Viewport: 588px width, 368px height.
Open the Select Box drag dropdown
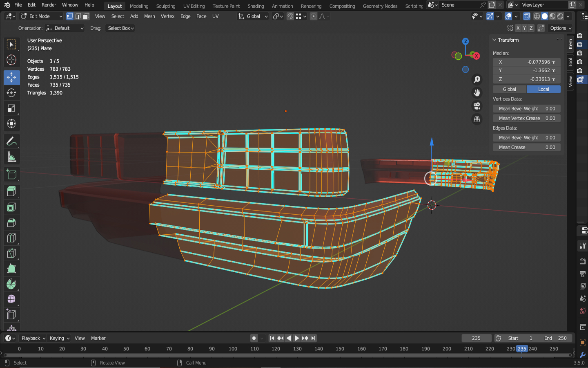point(120,28)
